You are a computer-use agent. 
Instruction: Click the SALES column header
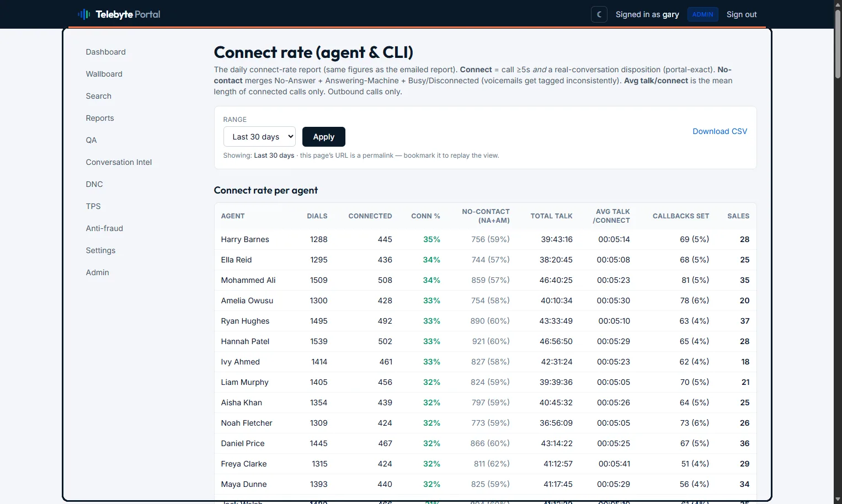point(738,216)
